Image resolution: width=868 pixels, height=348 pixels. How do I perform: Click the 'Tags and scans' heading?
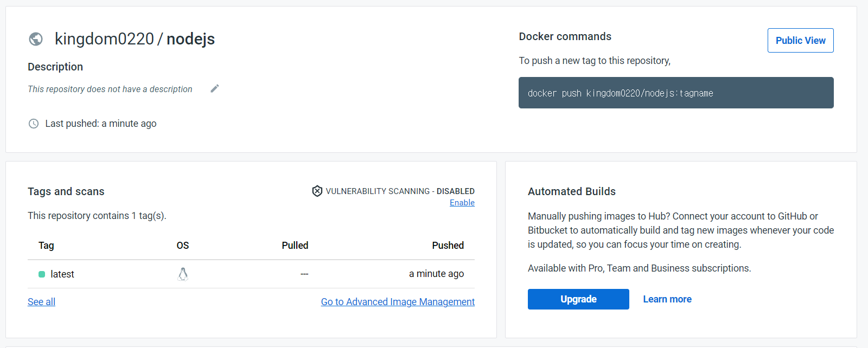(66, 191)
